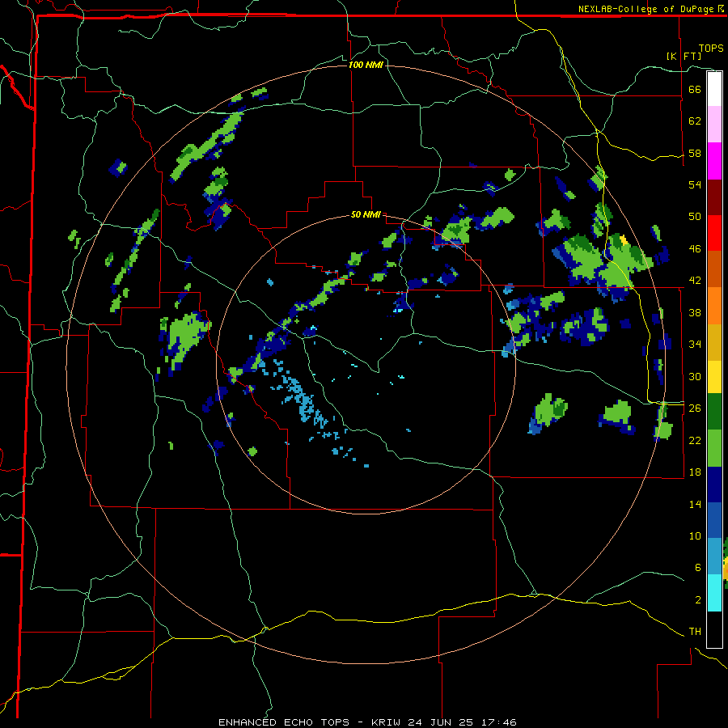The height and width of the screenshot is (728, 728).
Task: Pick the magenta legend swatch
Action: pos(714,161)
